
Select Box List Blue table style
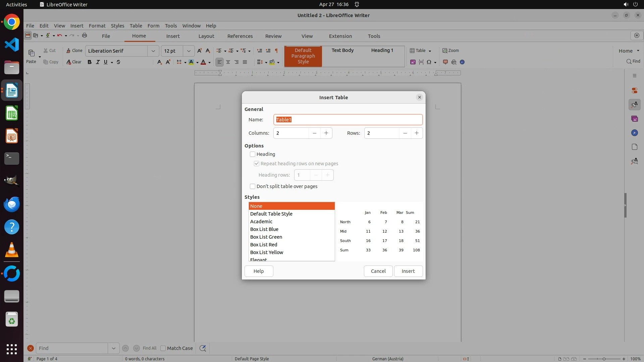pyautogui.click(x=264, y=229)
